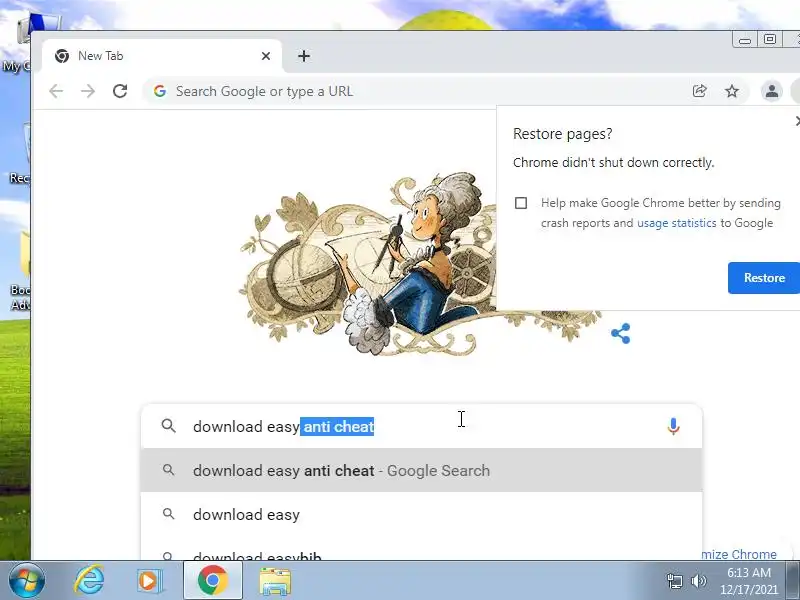The width and height of the screenshot is (800, 600).
Task: Choose the suggestion download easy
Action: tap(421, 514)
